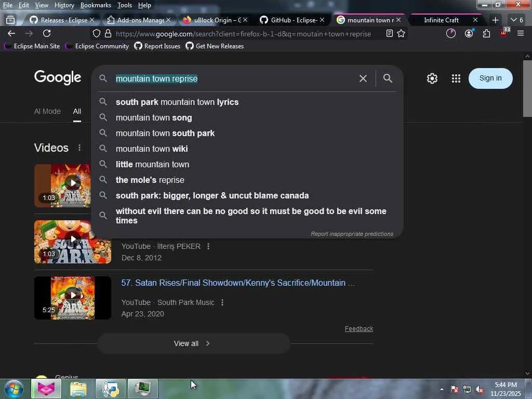Open the Tools menu
The image size is (532, 399).
pos(124,5)
